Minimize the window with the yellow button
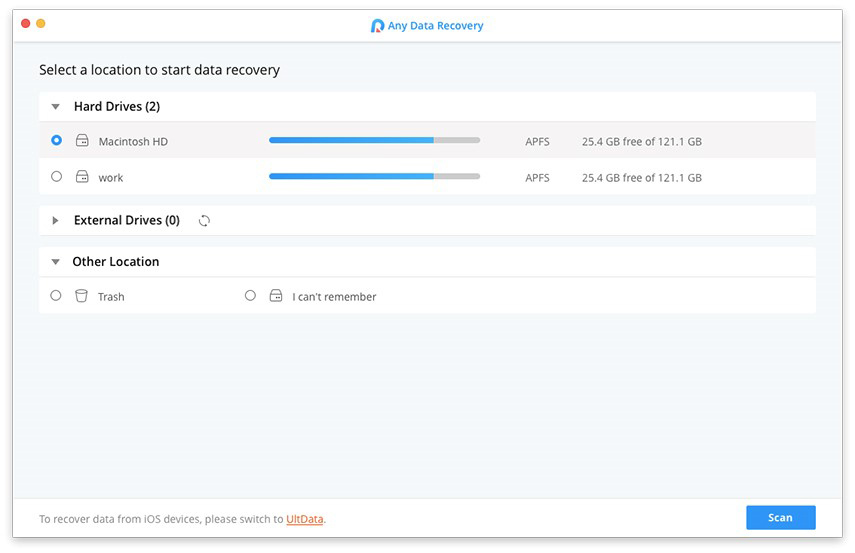Screen dimensions: 855x553 (40, 23)
